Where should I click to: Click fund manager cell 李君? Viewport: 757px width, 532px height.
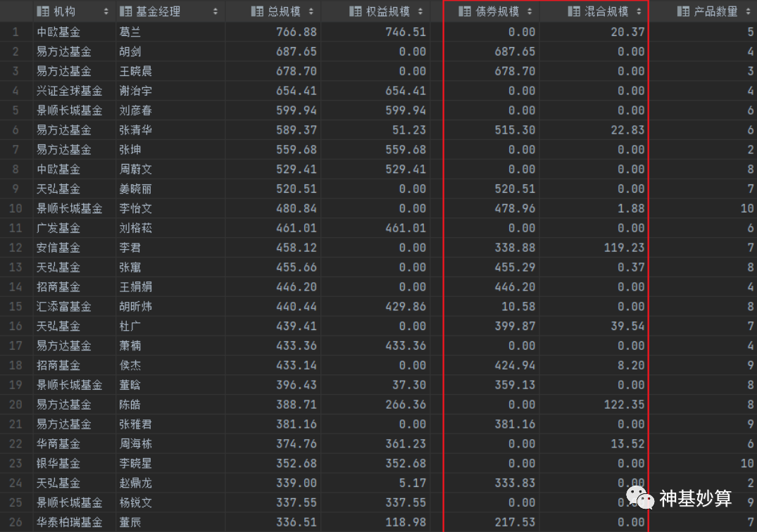[130, 248]
